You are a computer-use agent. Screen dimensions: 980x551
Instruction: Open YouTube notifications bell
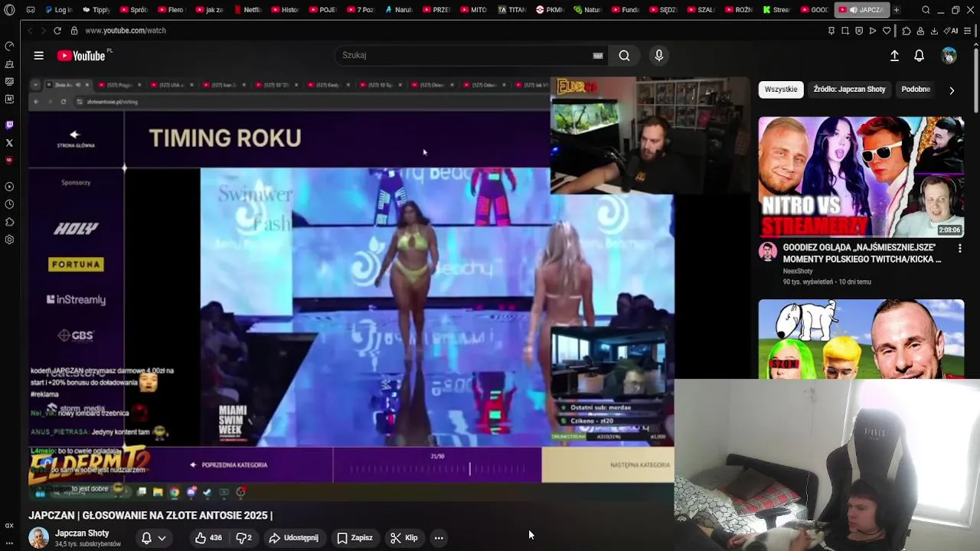pos(919,55)
